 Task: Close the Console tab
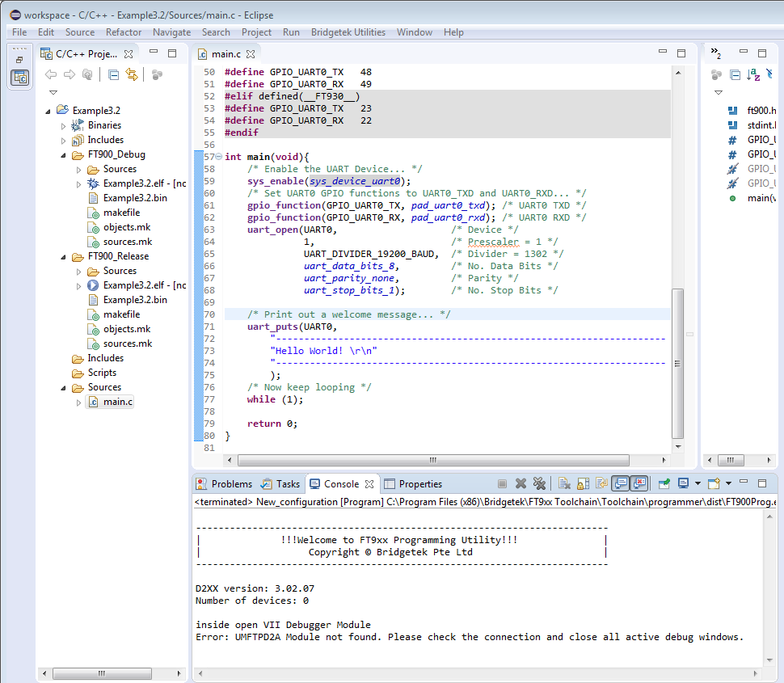pyautogui.click(x=369, y=483)
